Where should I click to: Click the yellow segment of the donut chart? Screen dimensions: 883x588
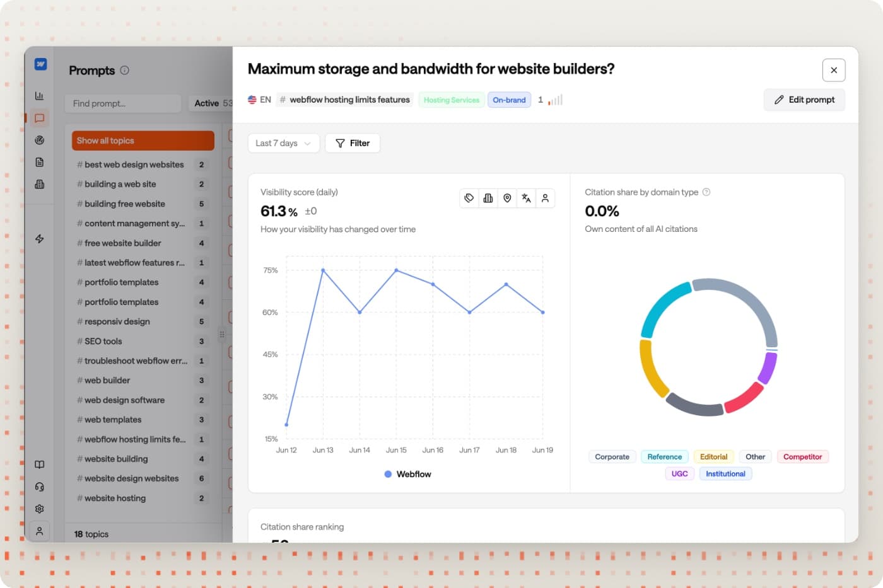pyautogui.click(x=650, y=372)
